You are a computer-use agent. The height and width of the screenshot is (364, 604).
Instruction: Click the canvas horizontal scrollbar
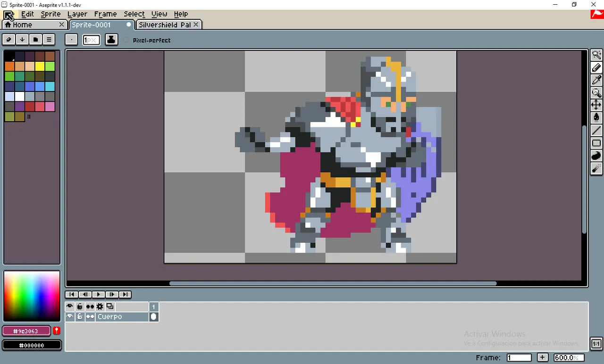(x=333, y=283)
